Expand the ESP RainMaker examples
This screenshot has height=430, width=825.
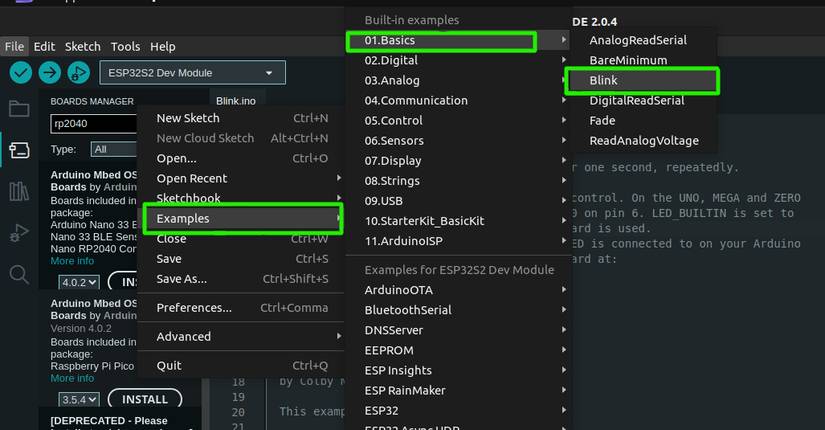[x=458, y=390]
